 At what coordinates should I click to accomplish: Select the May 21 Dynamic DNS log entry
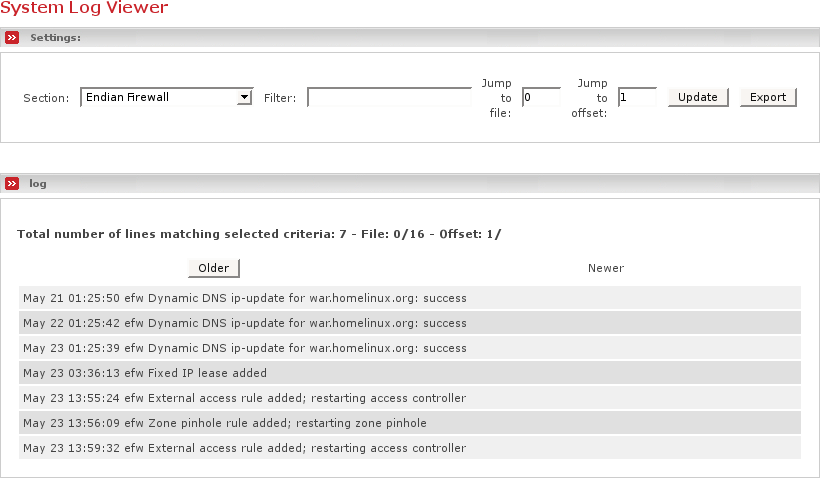(x=245, y=297)
